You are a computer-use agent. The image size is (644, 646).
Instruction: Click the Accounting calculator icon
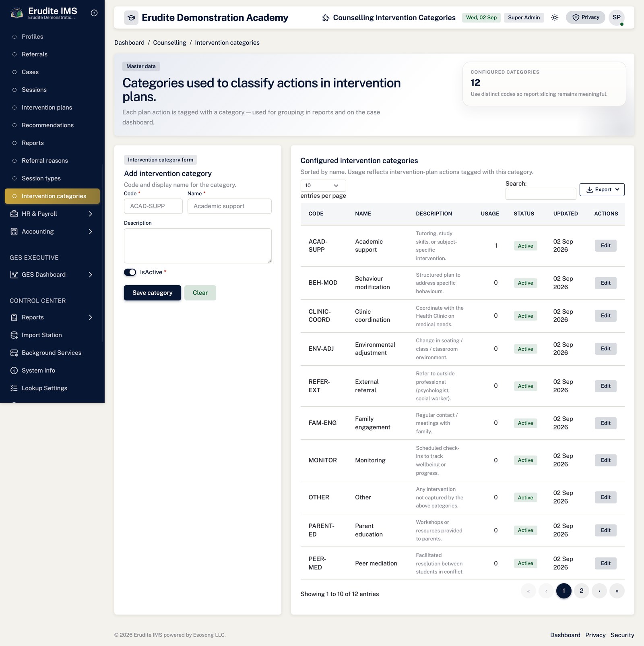coord(14,232)
